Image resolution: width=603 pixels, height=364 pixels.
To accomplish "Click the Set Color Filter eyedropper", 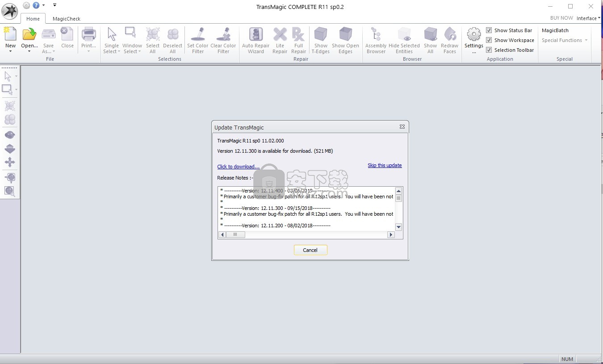I will (198, 34).
